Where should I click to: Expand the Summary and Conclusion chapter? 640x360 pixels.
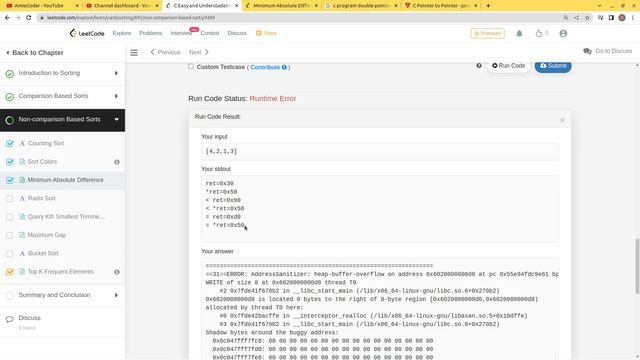click(62, 295)
